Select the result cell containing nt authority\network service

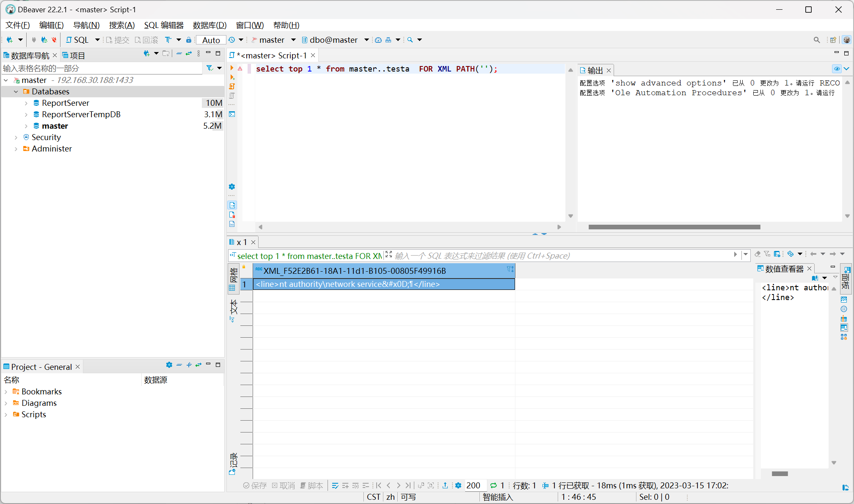(383, 284)
